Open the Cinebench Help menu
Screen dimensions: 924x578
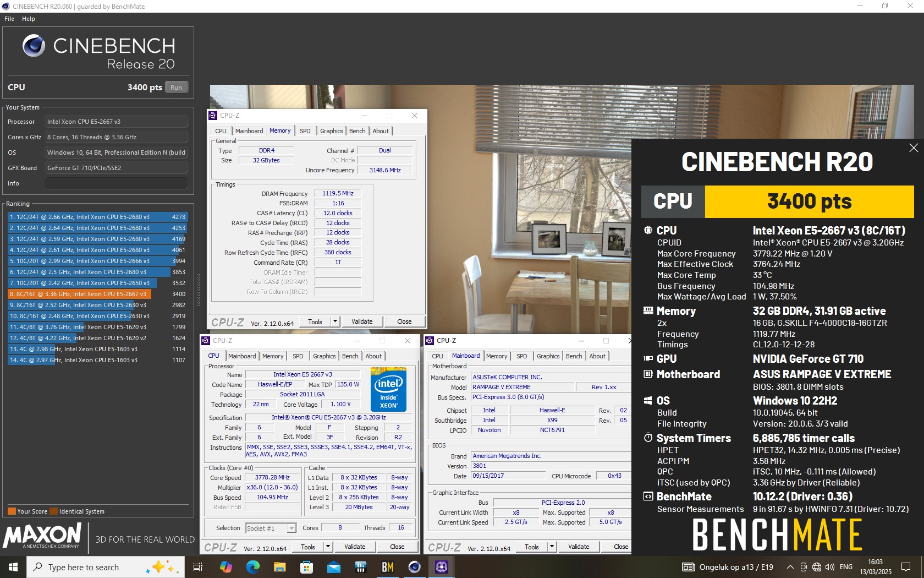pyautogui.click(x=29, y=19)
